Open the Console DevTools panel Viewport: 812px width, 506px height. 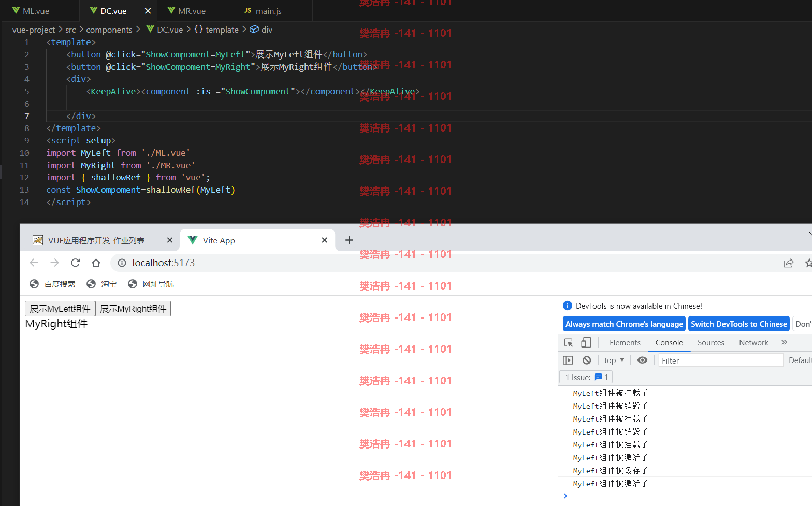[x=669, y=343]
